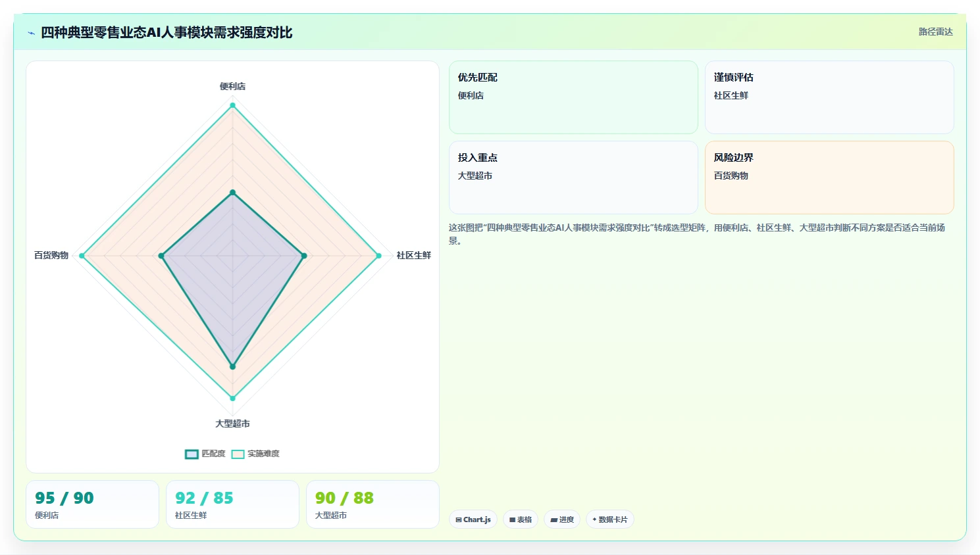The width and height of the screenshot is (980, 555).
Task: Open the 优先匹配 便利店 card
Action: coord(573,97)
